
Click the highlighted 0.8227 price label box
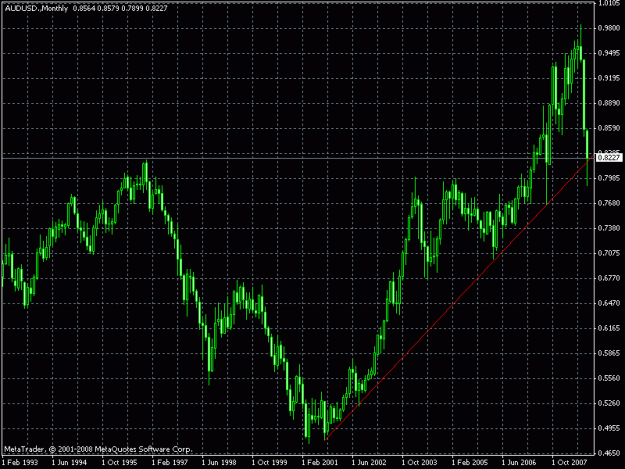(609, 158)
